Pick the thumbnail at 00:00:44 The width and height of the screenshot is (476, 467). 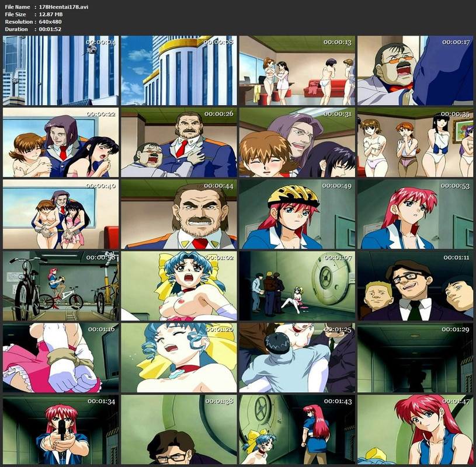pyautogui.click(x=179, y=214)
